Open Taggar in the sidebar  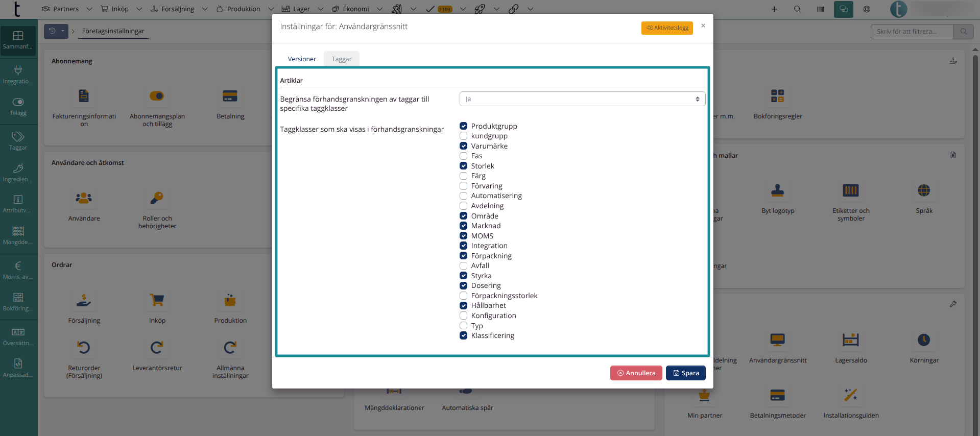point(18,141)
